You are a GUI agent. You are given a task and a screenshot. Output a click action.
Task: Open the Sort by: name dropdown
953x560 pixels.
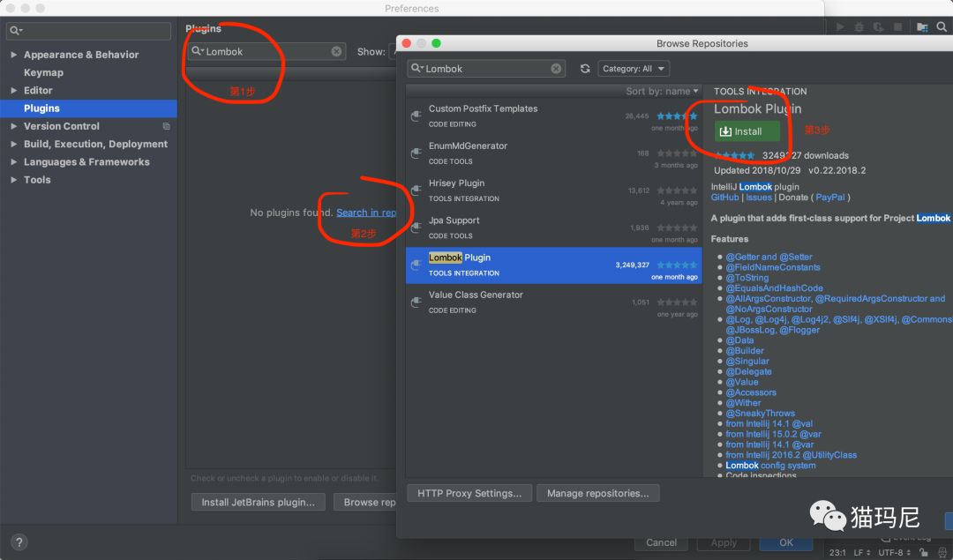coord(662,91)
